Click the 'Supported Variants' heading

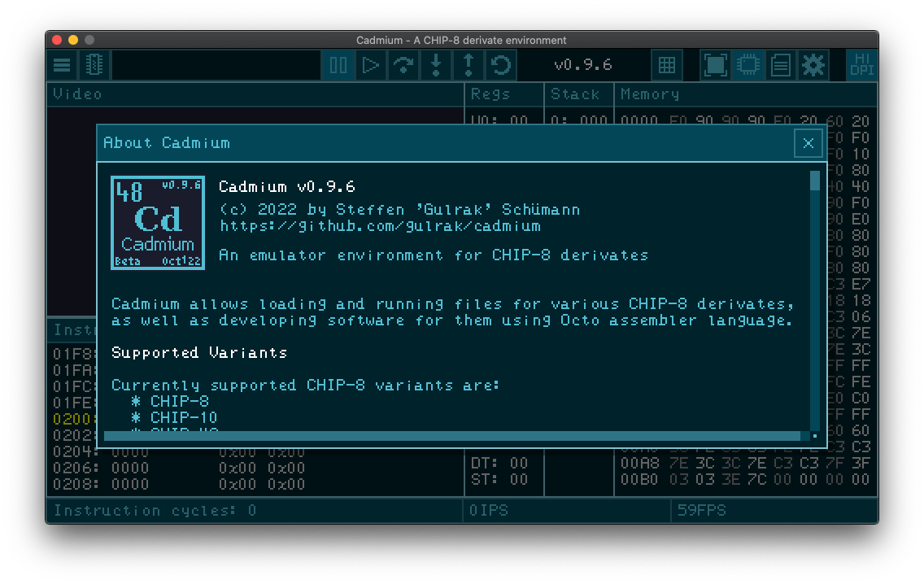[x=199, y=353]
